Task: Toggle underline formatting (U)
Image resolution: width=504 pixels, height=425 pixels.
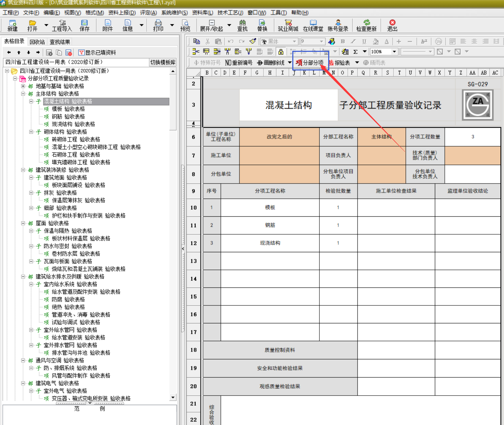Action: [x=364, y=41]
